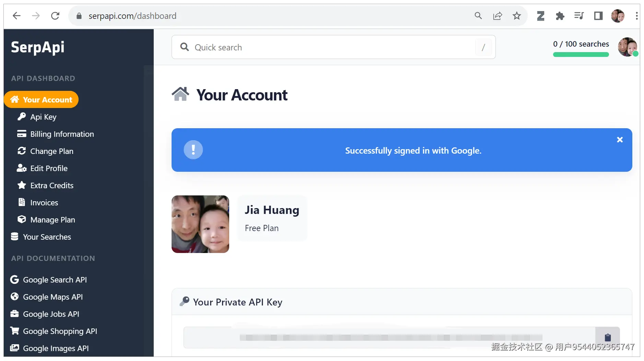This screenshot has height=361, width=644.
Task: Open Billing Information in sidebar
Action: pos(62,134)
